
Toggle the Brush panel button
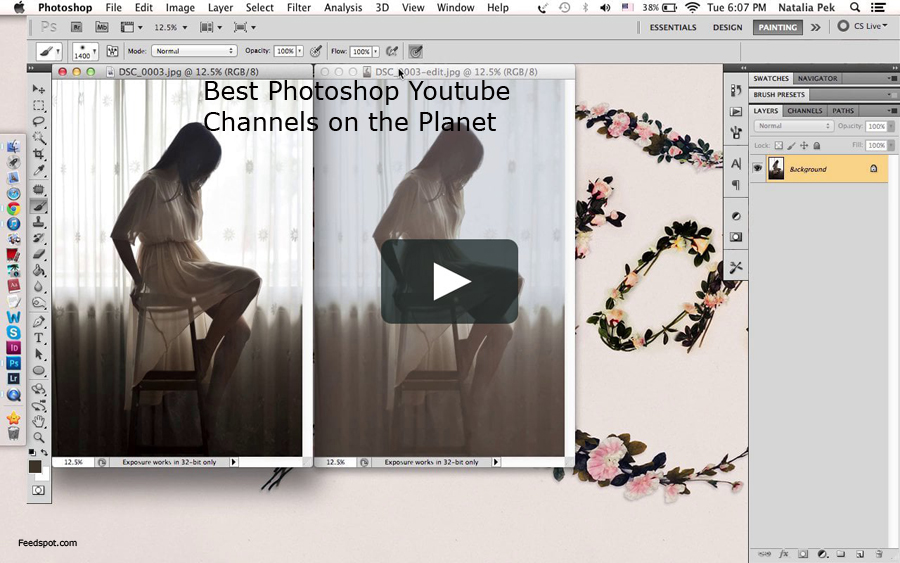112,51
